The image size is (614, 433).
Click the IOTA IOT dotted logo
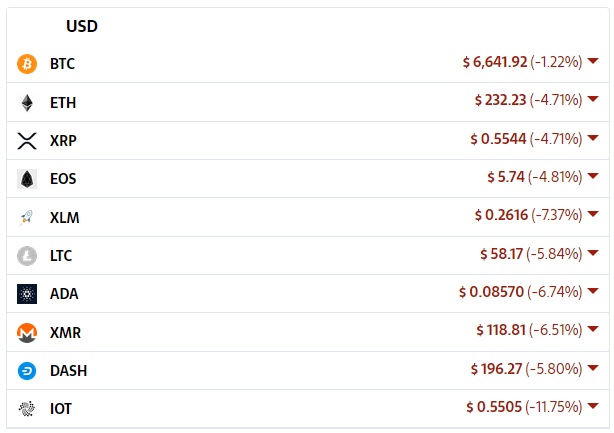(27, 409)
